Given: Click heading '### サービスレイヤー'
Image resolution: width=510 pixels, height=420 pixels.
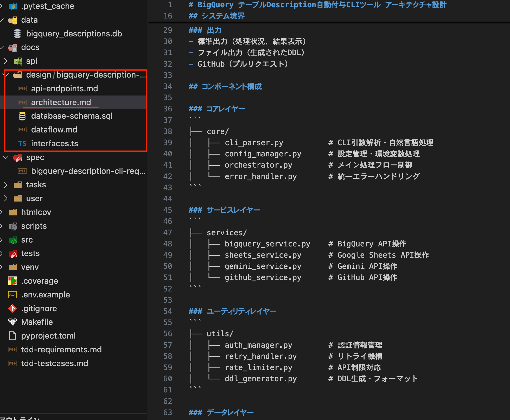Looking at the screenshot, I should pyautogui.click(x=224, y=210).
